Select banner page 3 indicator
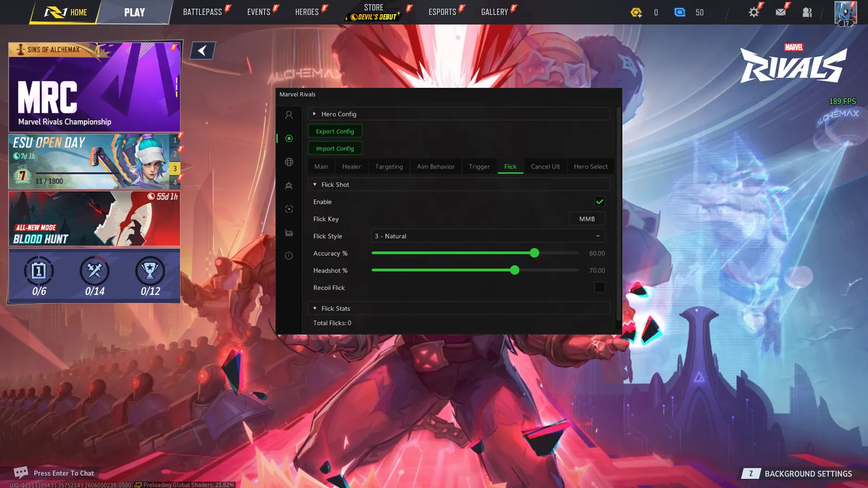The image size is (868, 488). [x=175, y=169]
